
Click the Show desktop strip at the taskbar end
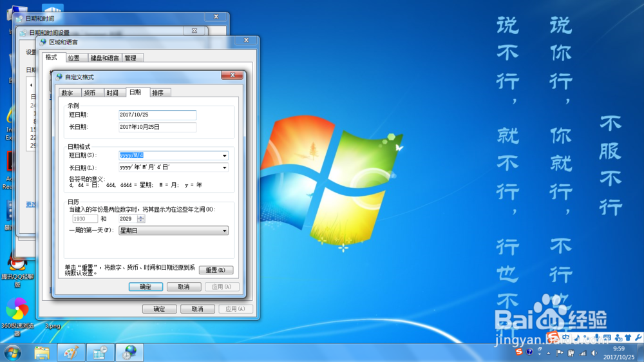tap(641, 353)
